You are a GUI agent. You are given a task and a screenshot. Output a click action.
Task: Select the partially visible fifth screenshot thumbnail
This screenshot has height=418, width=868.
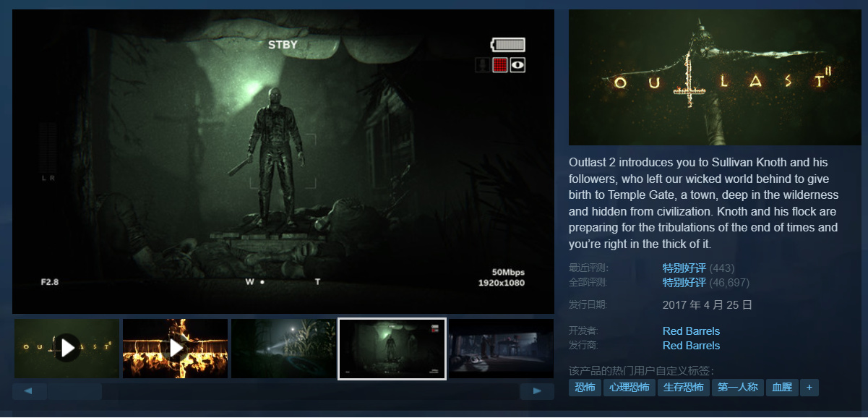coord(501,349)
